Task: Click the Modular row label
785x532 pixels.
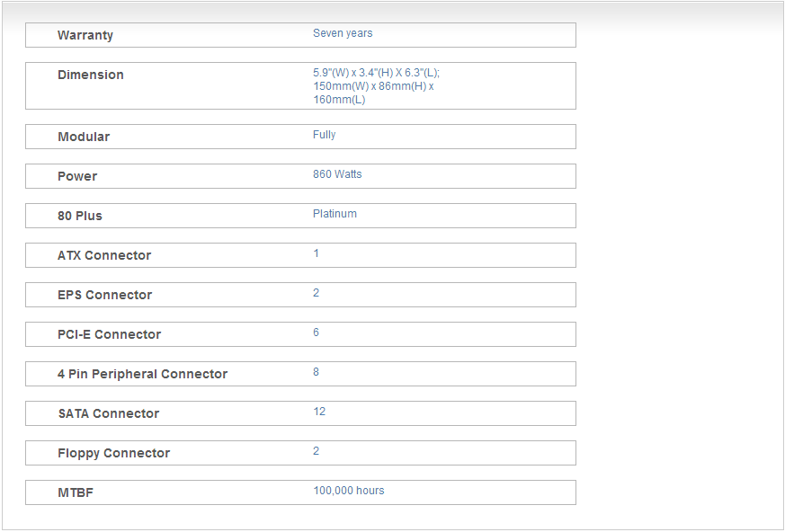Action: (x=84, y=137)
